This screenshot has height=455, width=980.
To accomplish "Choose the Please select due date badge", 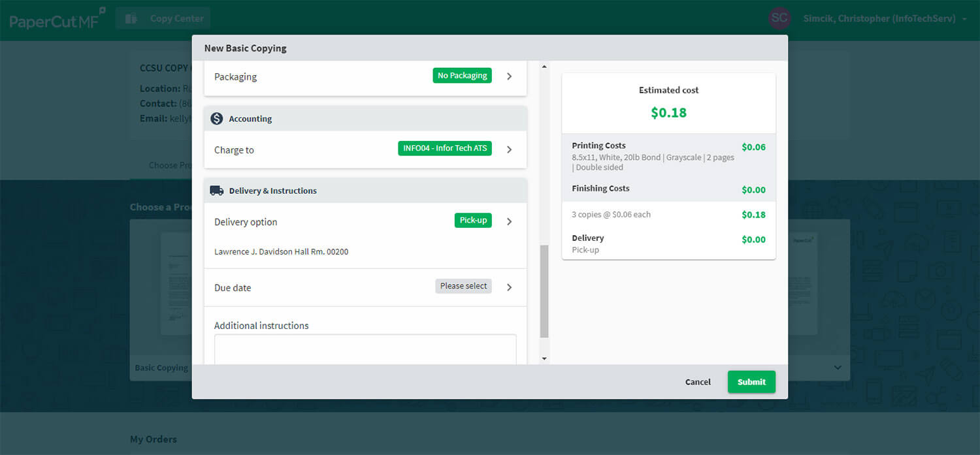I will click(x=463, y=286).
